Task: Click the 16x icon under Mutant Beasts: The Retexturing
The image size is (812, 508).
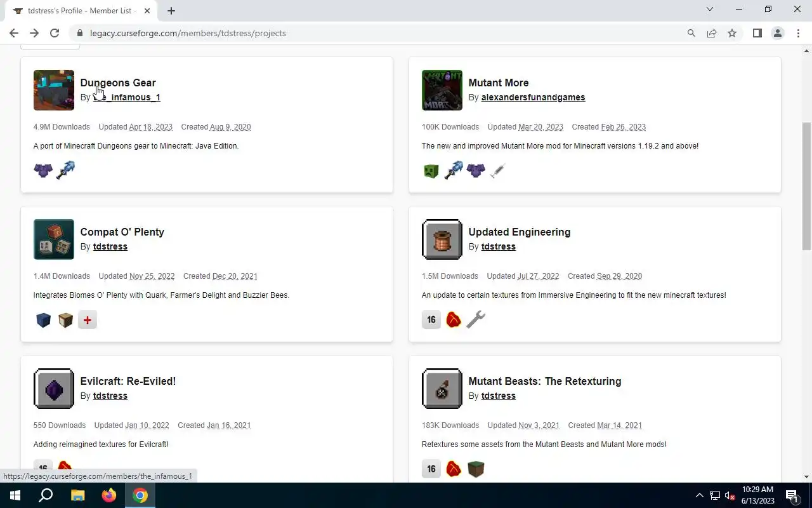Action: [x=431, y=469]
